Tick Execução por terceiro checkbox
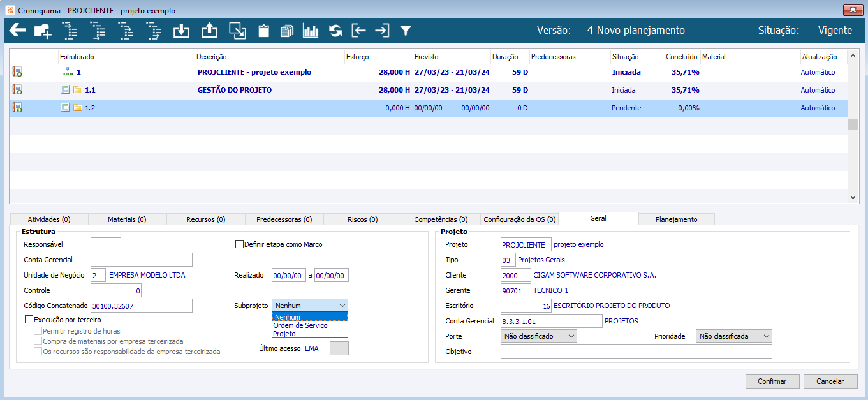 [x=29, y=319]
